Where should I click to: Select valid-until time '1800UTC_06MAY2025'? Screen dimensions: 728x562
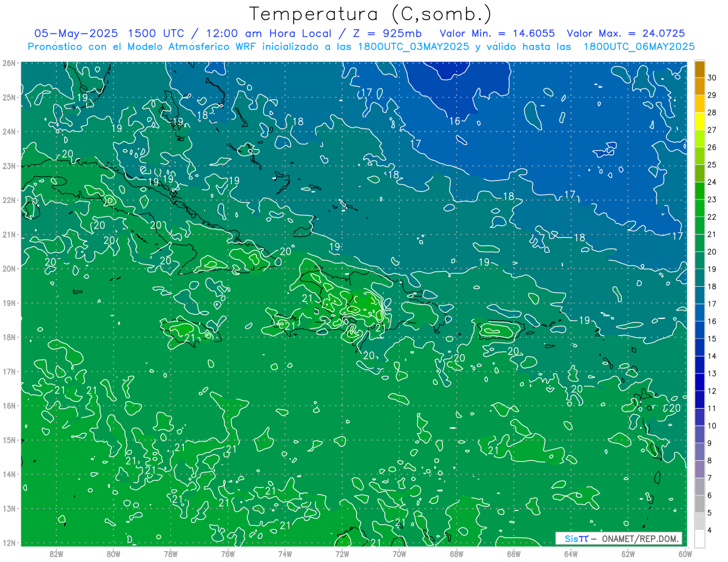639,47
